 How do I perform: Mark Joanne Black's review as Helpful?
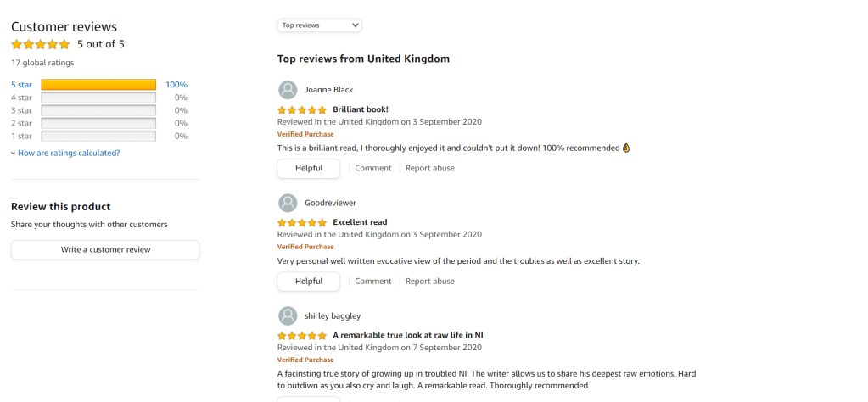pyautogui.click(x=309, y=168)
